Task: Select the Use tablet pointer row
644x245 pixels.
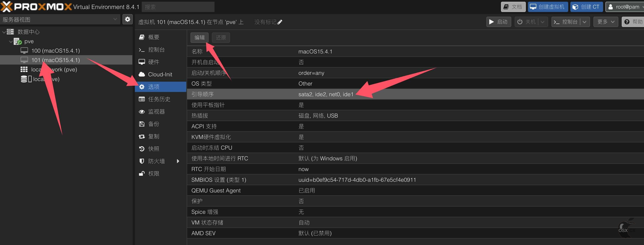Action: (415, 105)
